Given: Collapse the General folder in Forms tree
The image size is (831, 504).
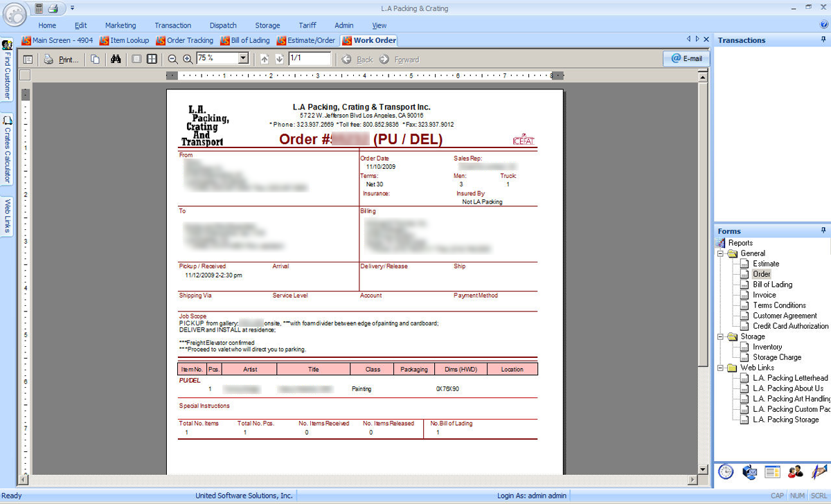Looking at the screenshot, I should (x=721, y=253).
